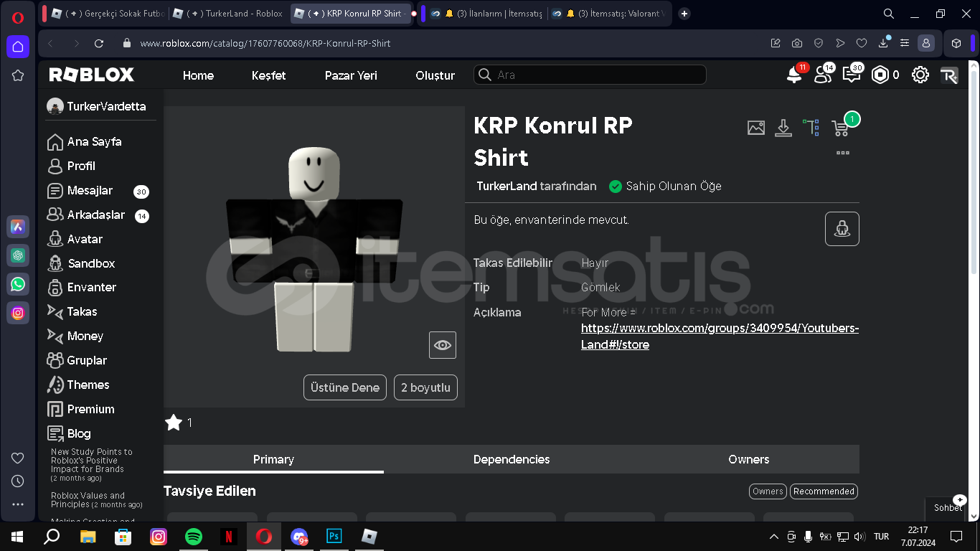The height and width of the screenshot is (551, 980).
Task: Open Takas in sidebar
Action: tap(72, 311)
